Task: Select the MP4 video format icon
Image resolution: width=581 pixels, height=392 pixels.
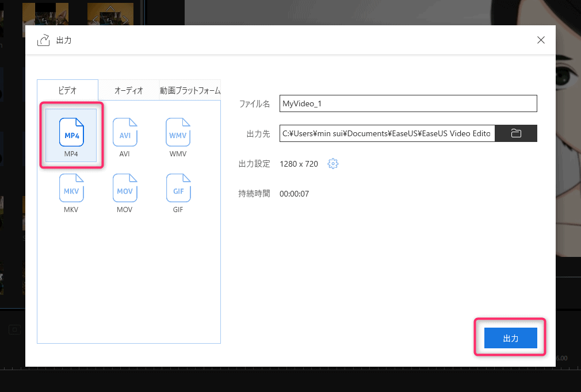Action: (x=71, y=132)
